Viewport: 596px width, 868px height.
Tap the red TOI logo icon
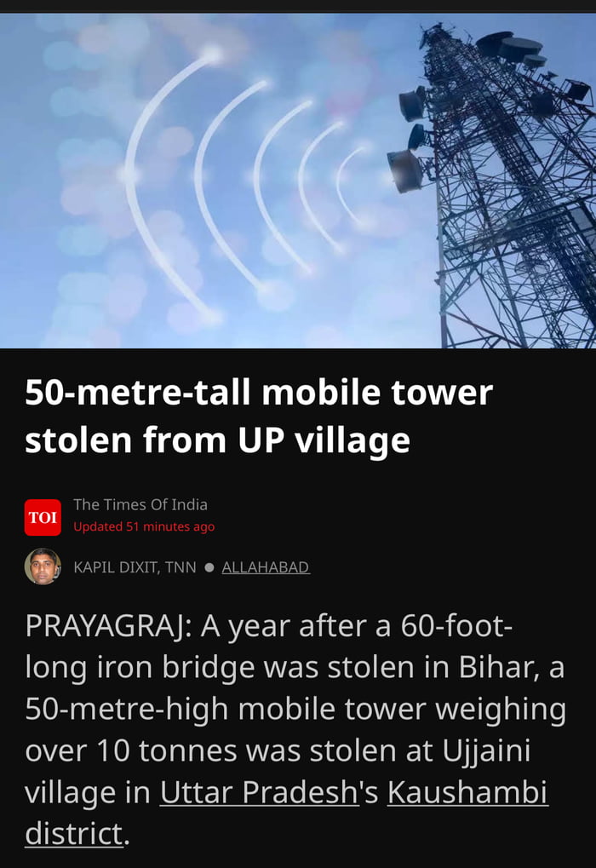[x=43, y=517]
